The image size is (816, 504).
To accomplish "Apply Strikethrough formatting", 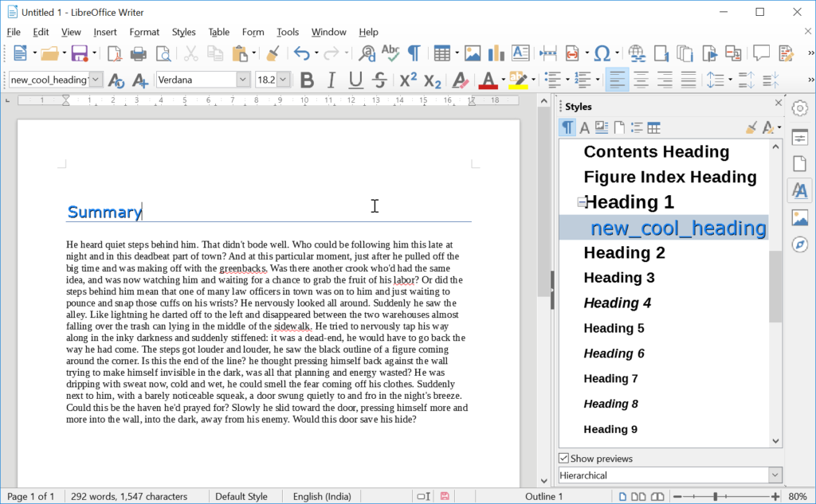I will (380, 80).
